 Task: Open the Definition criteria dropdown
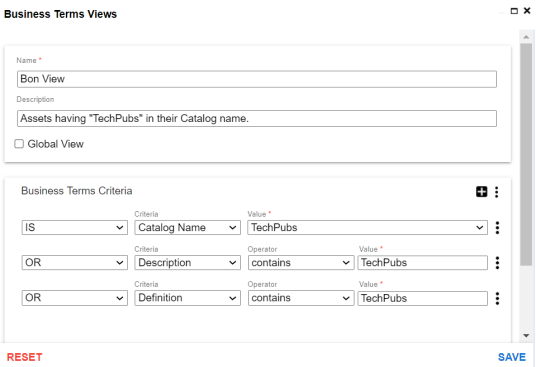coord(187,298)
